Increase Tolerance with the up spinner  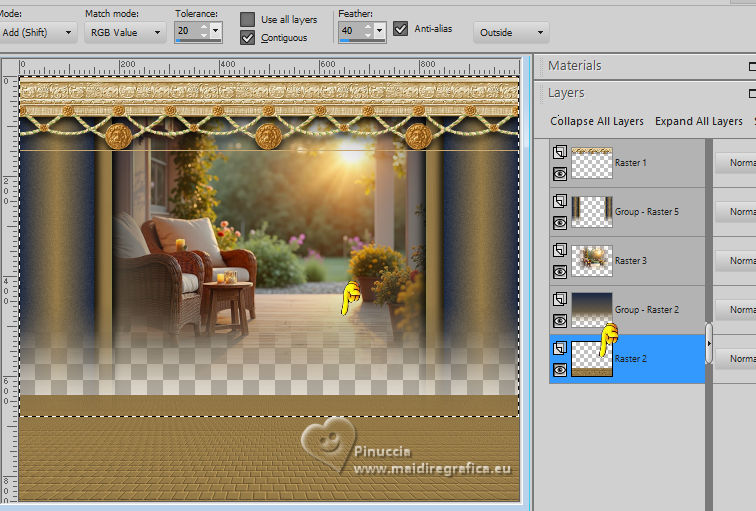point(204,27)
